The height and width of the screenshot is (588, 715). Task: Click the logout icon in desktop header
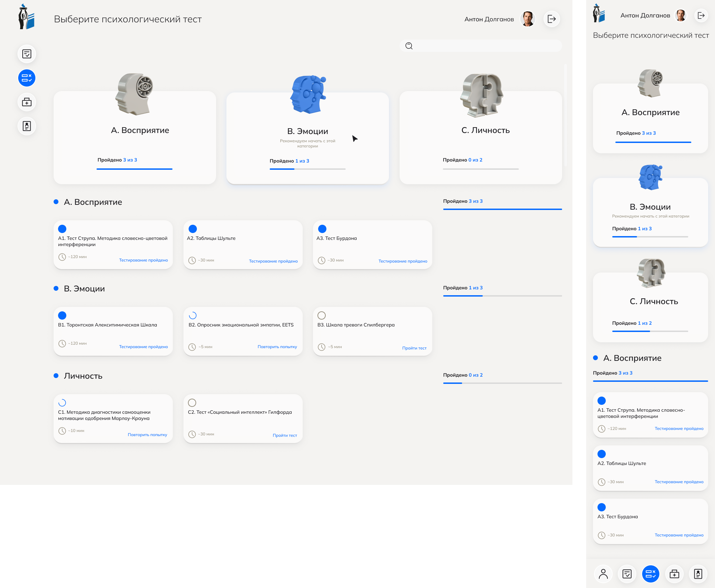(x=552, y=19)
